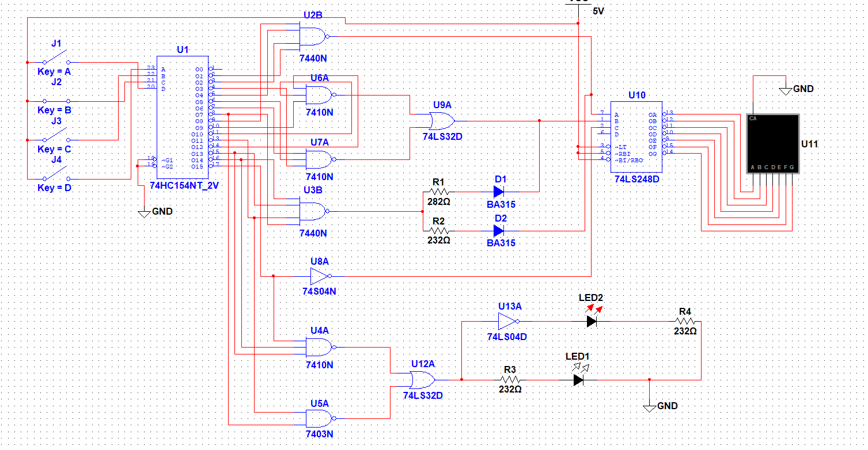Toggle switch J3 (Key = C)
Screen dimensions: 868x450
56,136
